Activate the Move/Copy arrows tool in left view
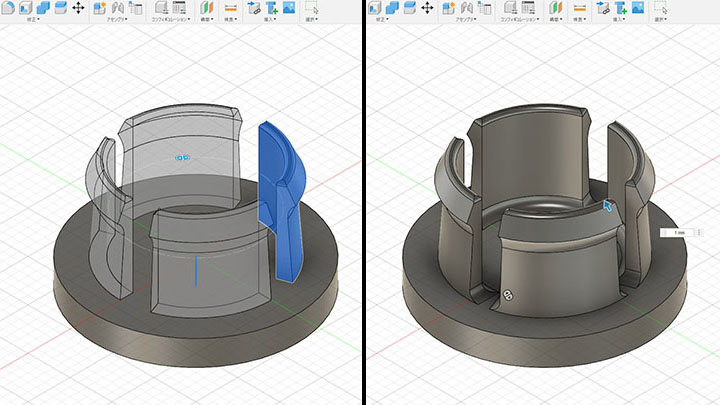 [x=79, y=7]
